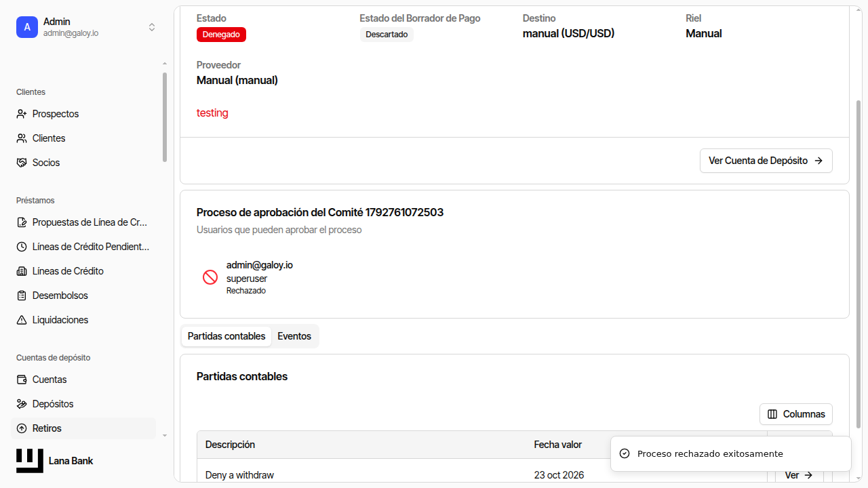Viewport: 868px width, 488px height.
Task: Click the Retiros arrow-up circle icon
Action: 22,428
